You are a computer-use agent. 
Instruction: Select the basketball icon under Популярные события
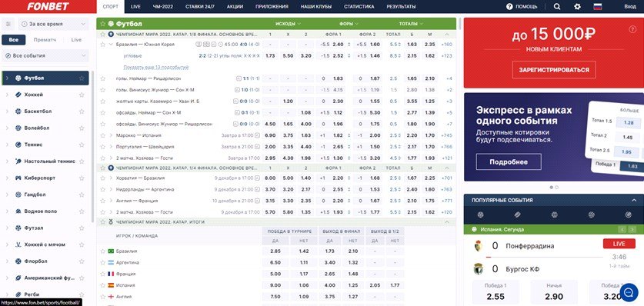tap(554, 215)
